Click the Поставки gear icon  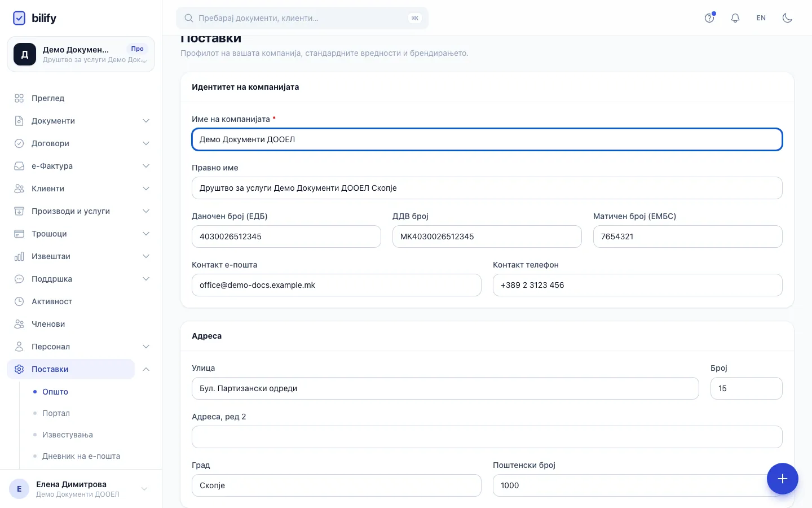tap(19, 369)
